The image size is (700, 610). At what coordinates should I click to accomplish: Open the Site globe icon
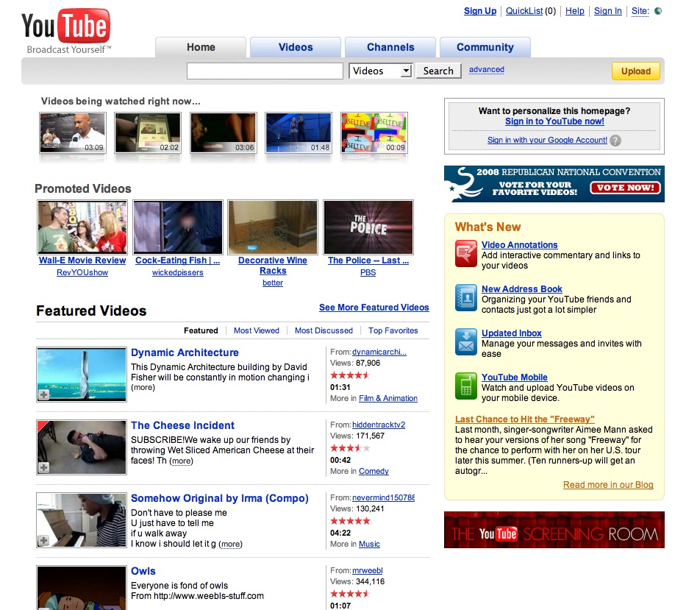click(x=658, y=11)
